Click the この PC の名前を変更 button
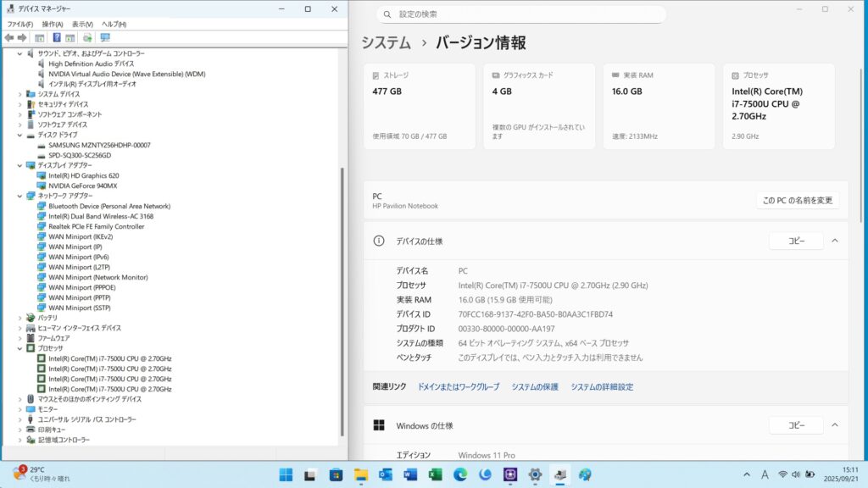868x488 pixels. pyautogui.click(x=797, y=201)
